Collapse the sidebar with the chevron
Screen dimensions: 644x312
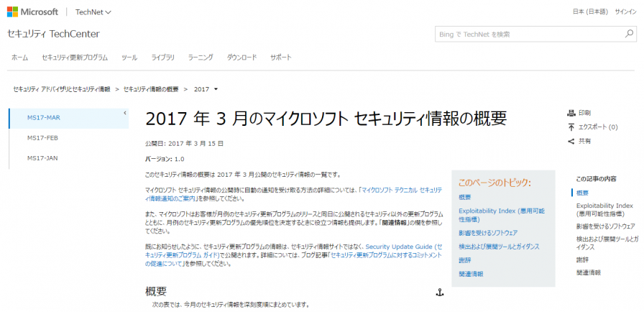click(x=124, y=112)
